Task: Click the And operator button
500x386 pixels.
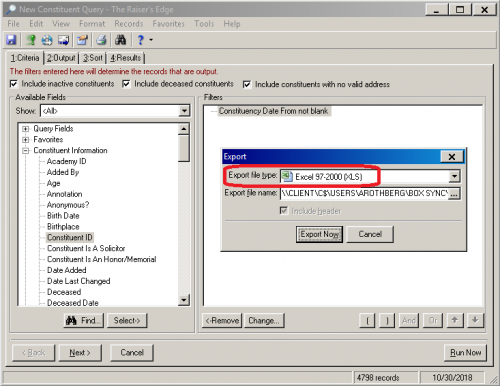Action: 409,320
